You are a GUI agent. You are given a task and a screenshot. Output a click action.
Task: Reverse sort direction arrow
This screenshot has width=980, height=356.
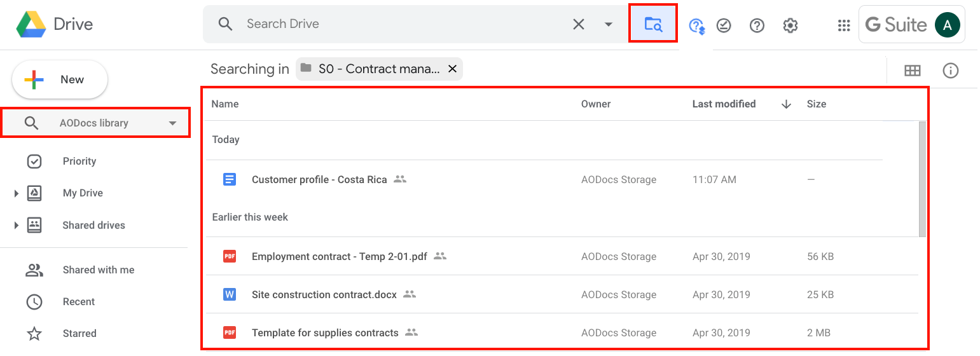click(x=786, y=104)
